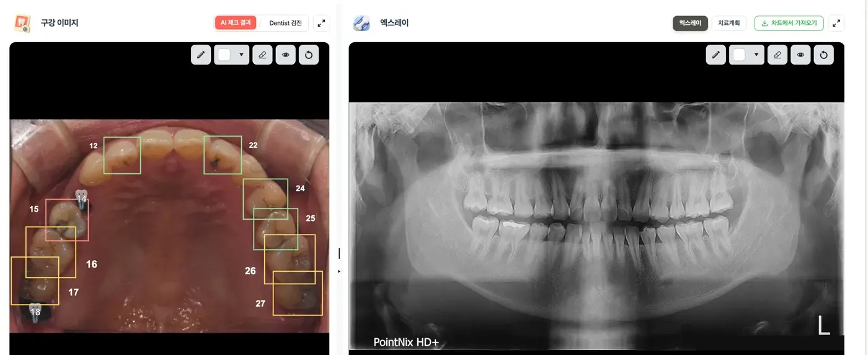Click 차트에서 가져오기 import button
The image size is (868, 355).
789,23
